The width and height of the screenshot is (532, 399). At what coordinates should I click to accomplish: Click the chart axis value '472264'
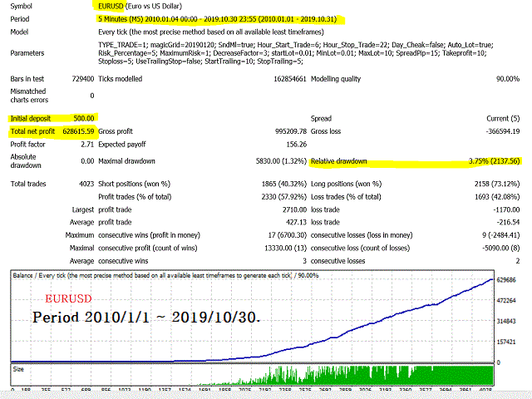pyautogui.click(x=506, y=300)
